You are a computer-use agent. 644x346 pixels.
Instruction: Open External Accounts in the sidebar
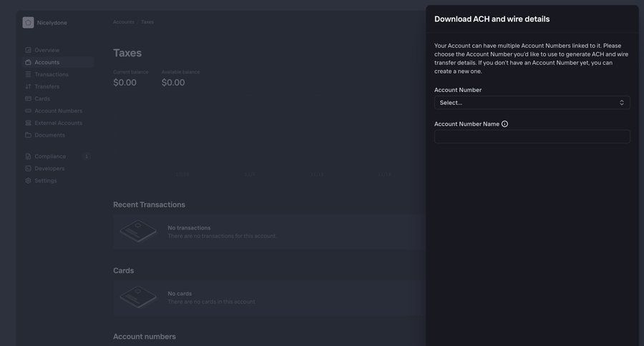point(59,123)
